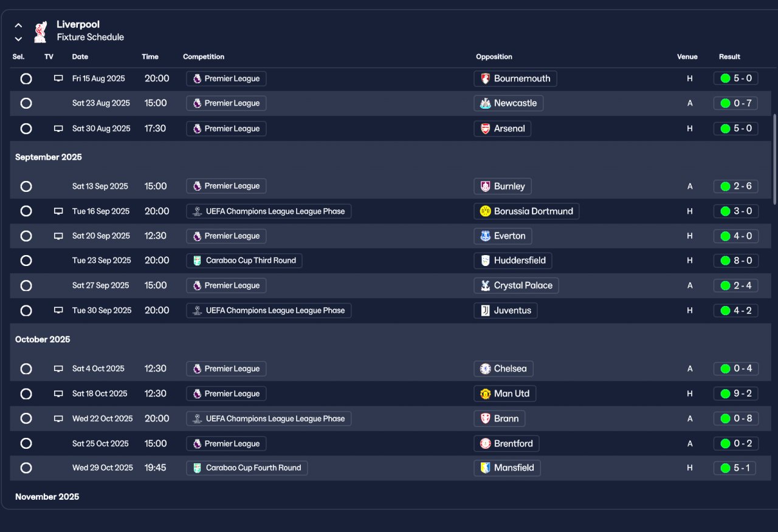Image resolution: width=778 pixels, height=532 pixels.
Task: Click the TV icon on the Borussia Dortmund row
Action: pos(58,211)
